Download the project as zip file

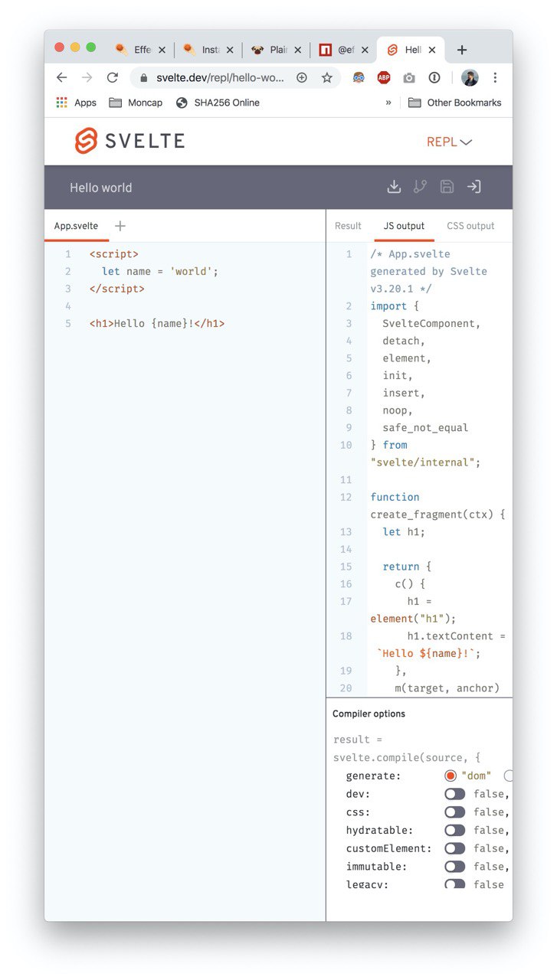coord(394,187)
